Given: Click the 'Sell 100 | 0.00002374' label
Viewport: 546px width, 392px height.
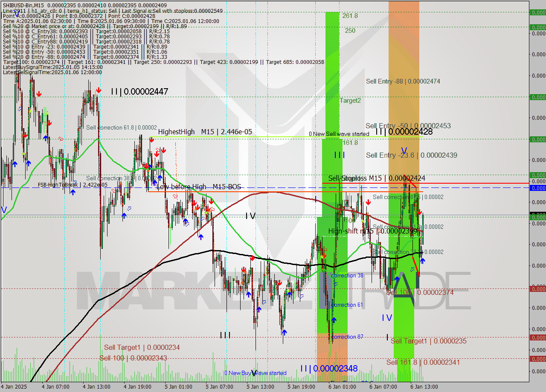Looking at the screenshot, I should pos(420,293).
